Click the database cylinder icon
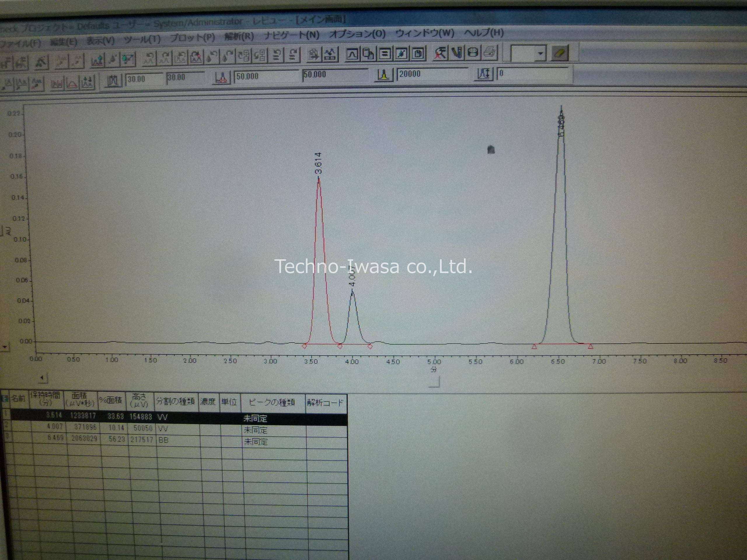This screenshot has width=747, height=560. pyautogui.click(x=474, y=53)
